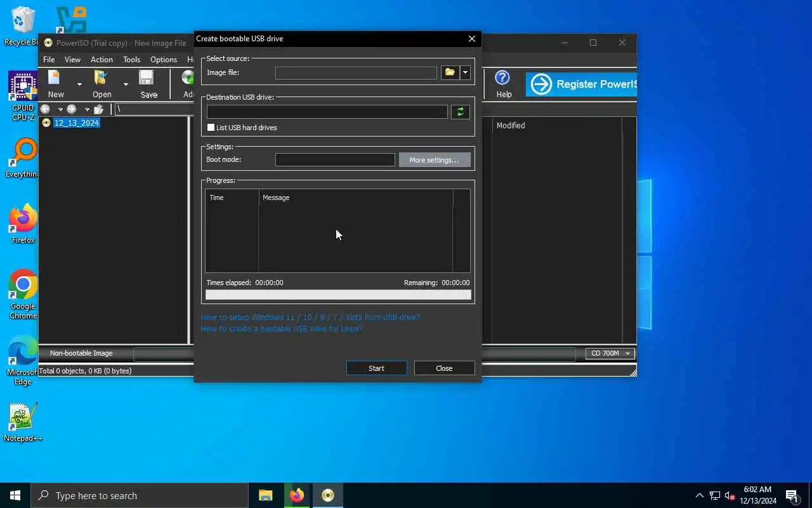Select the 12_13_2024 tree item
Screen dimensions: 812x508
[x=76, y=123]
